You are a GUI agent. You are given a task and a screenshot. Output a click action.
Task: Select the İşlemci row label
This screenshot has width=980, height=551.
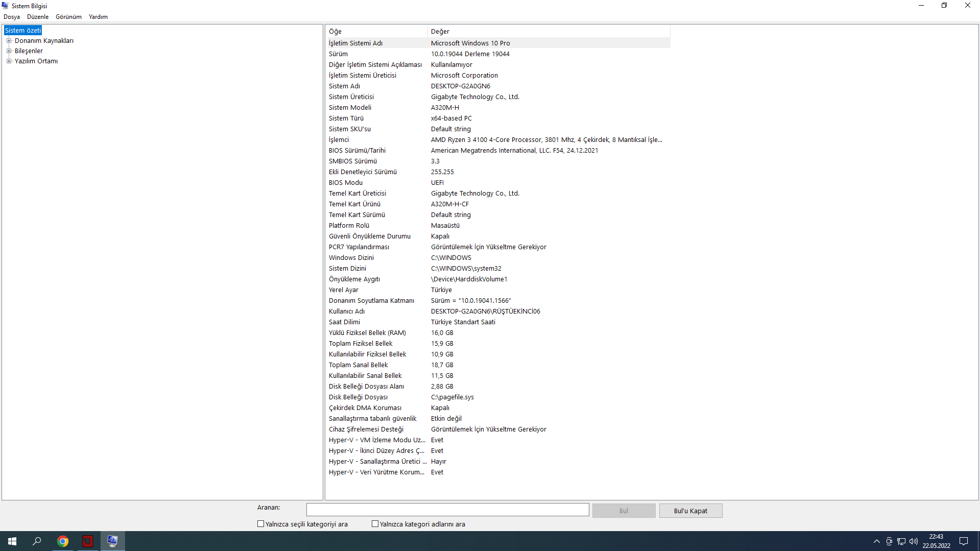[x=339, y=140]
